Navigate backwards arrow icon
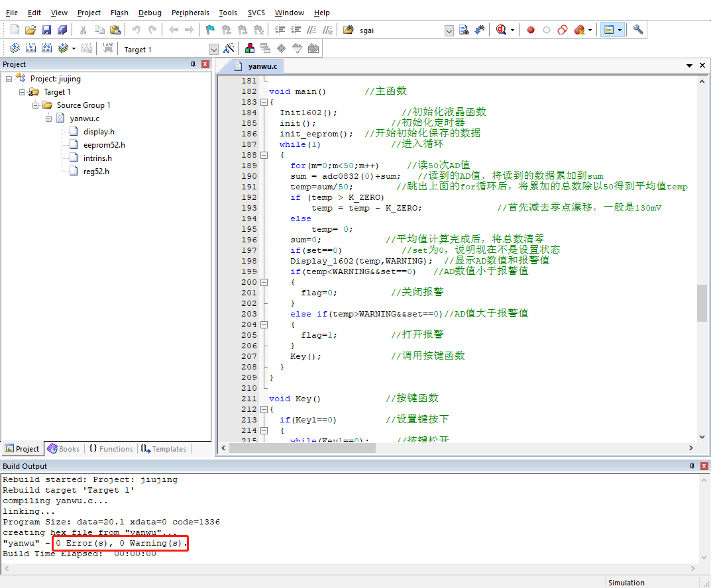 [173, 30]
